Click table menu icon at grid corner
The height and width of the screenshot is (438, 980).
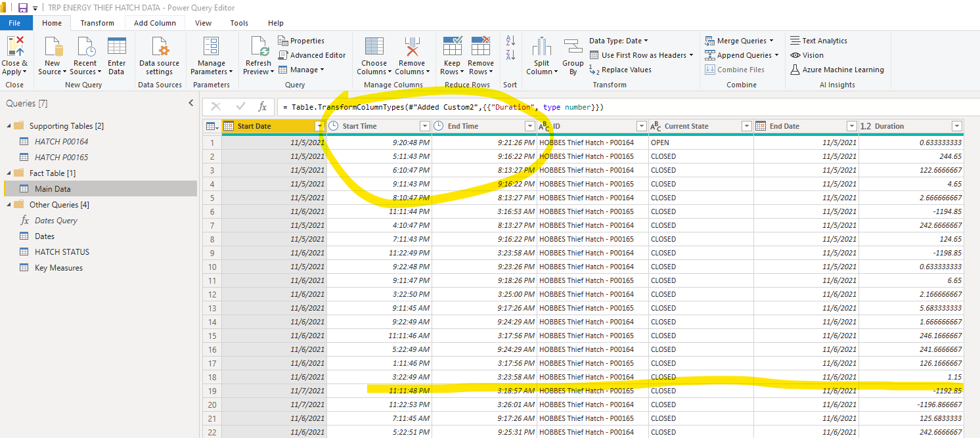tap(212, 126)
